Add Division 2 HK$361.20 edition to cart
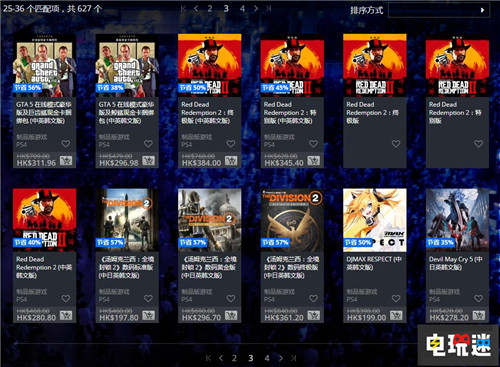500x367 pixels. tap(313, 316)
